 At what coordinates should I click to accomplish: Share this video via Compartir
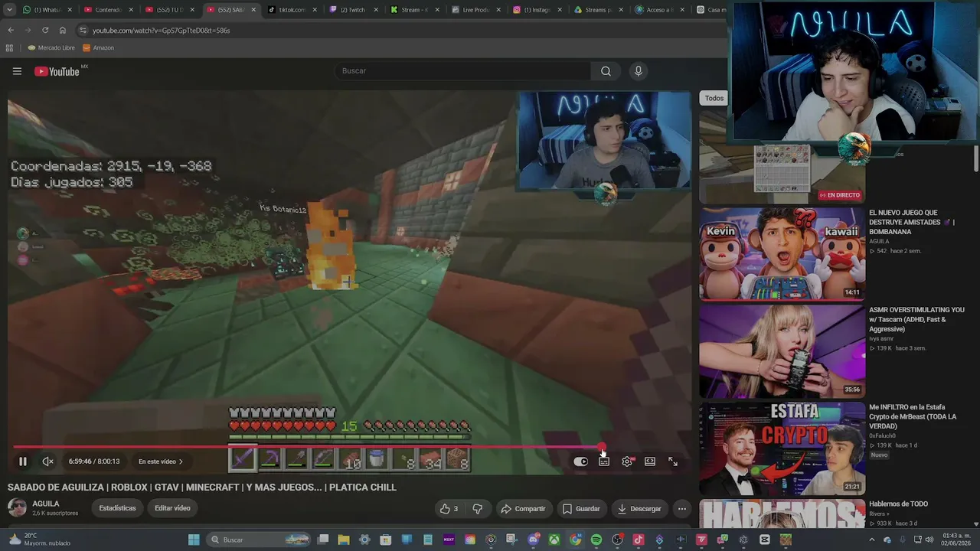523,509
